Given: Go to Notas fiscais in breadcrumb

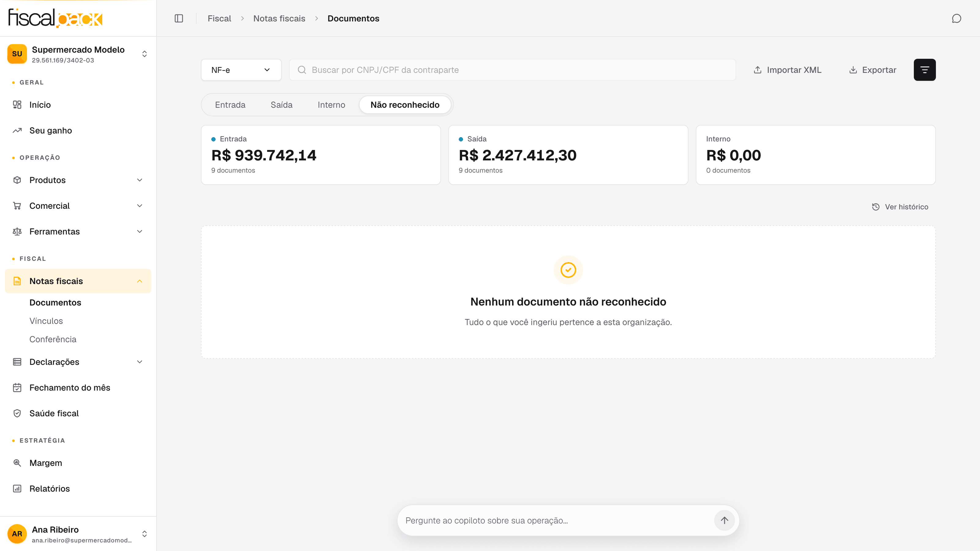Looking at the screenshot, I should click(x=279, y=18).
